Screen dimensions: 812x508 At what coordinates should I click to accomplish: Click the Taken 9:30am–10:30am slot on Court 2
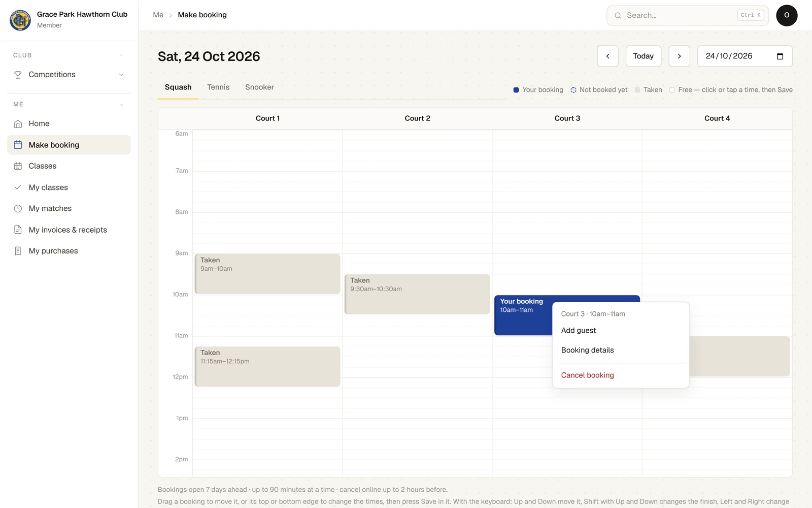click(417, 295)
